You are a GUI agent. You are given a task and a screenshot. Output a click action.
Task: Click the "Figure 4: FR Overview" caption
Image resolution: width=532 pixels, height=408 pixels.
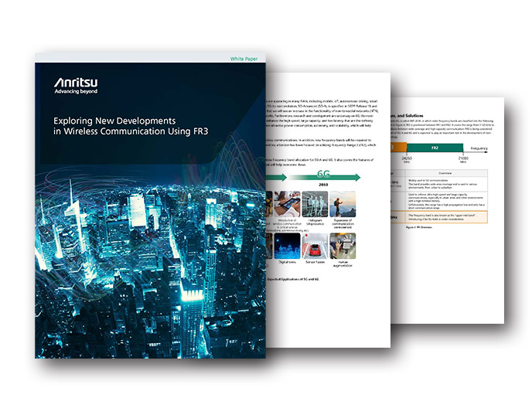click(x=419, y=227)
